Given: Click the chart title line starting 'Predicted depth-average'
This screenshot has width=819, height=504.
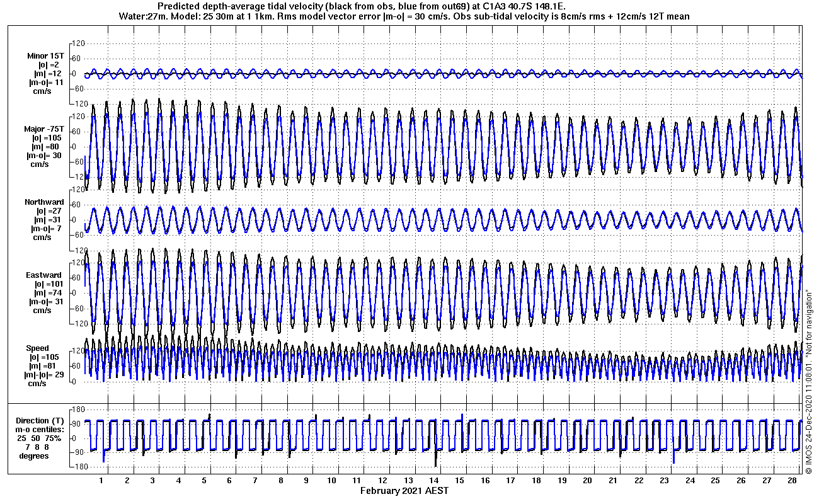Looking at the screenshot, I should pyautogui.click(x=362, y=7).
